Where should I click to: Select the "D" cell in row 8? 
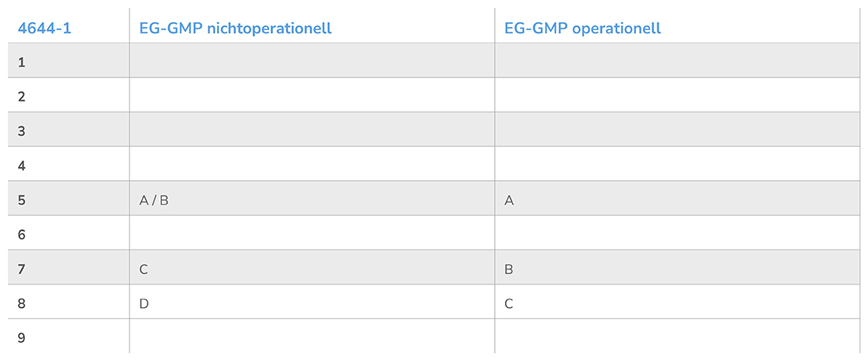(x=144, y=303)
